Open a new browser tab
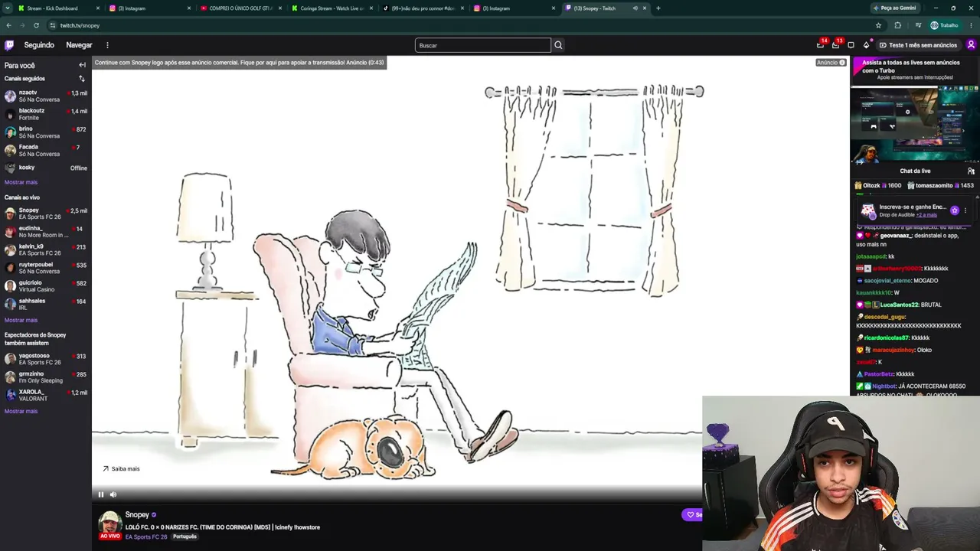 [x=658, y=8]
